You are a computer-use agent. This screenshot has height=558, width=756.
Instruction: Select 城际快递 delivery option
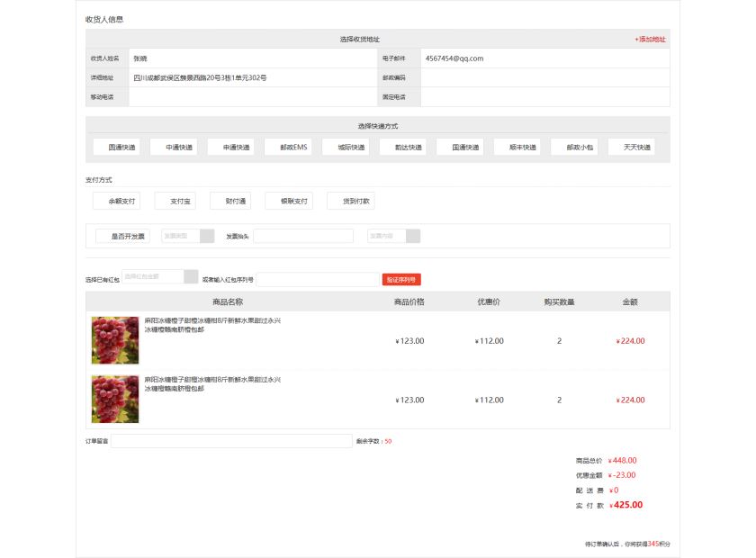(346, 147)
